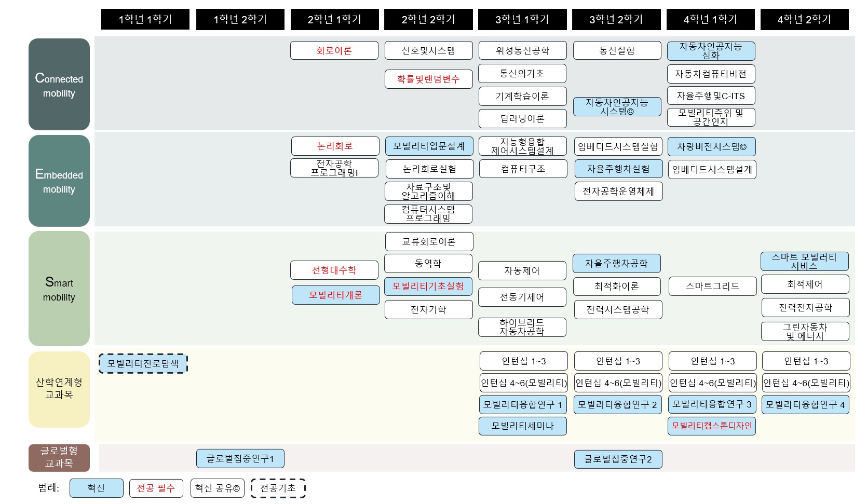Open the 글로벌집중연구1 course box
Viewport: 867px width, 504px height.
click(240, 459)
